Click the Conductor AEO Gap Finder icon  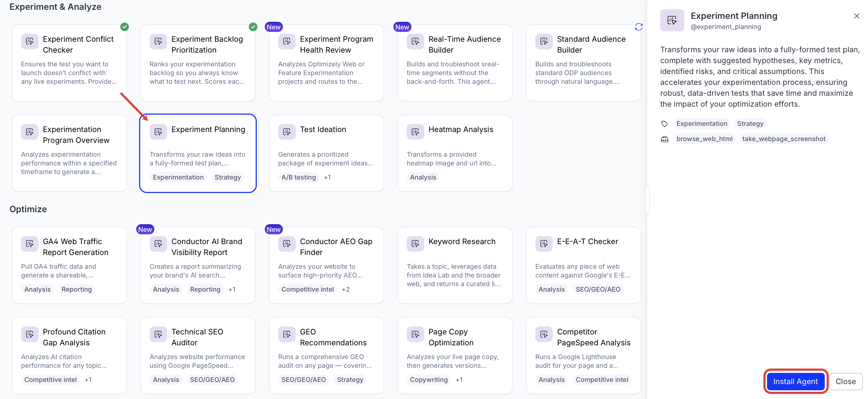pyautogui.click(x=287, y=244)
